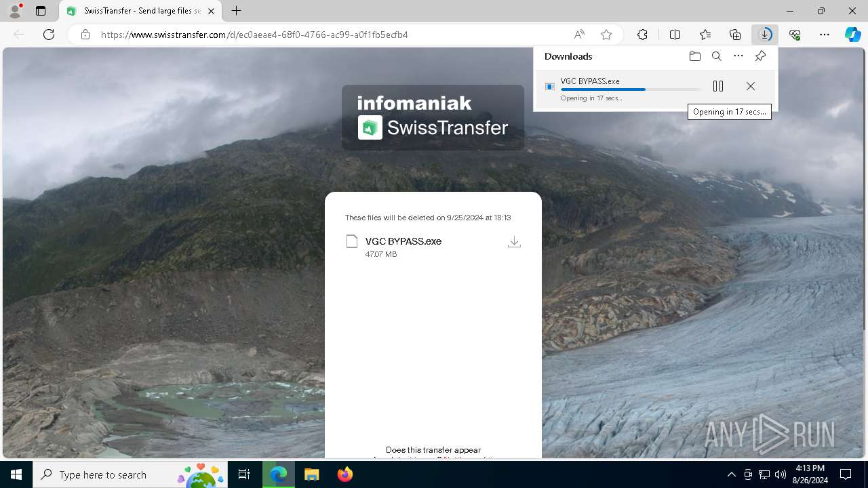
Task: Click VGC BYPASS.exe download progress bar
Action: pos(631,89)
